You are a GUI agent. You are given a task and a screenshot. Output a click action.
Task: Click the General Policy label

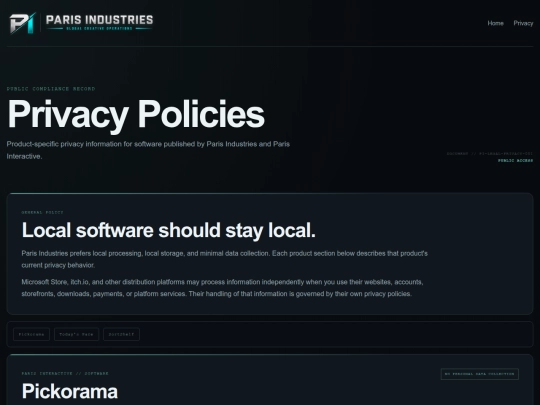[42, 212]
